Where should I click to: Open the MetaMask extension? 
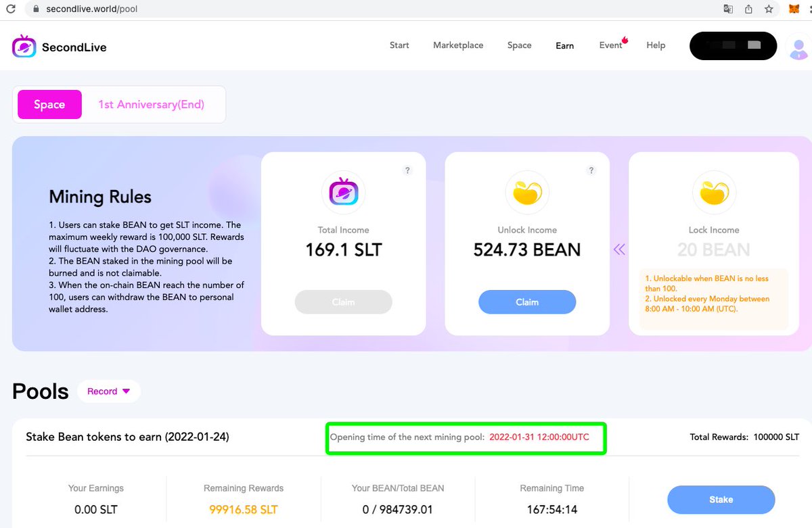point(792,9)
